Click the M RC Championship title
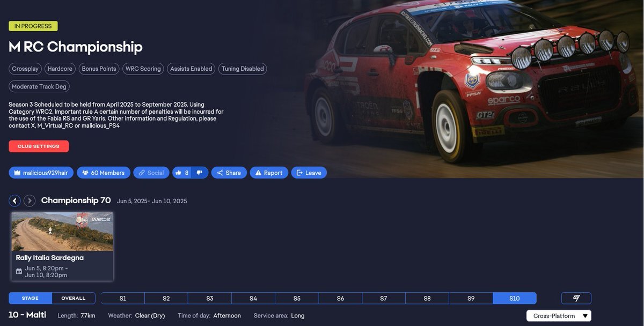This screenshot has height=326, width=644. pos(76,47)
